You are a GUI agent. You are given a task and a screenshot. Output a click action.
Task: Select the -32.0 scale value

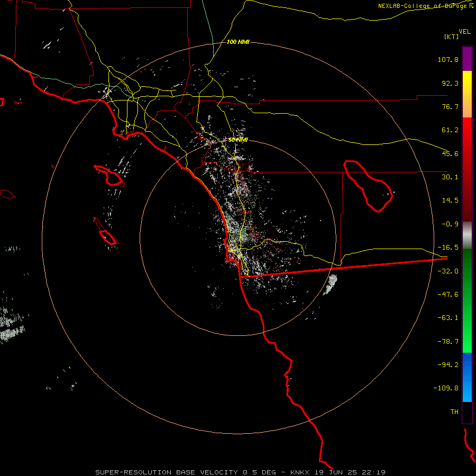(448, 271)
